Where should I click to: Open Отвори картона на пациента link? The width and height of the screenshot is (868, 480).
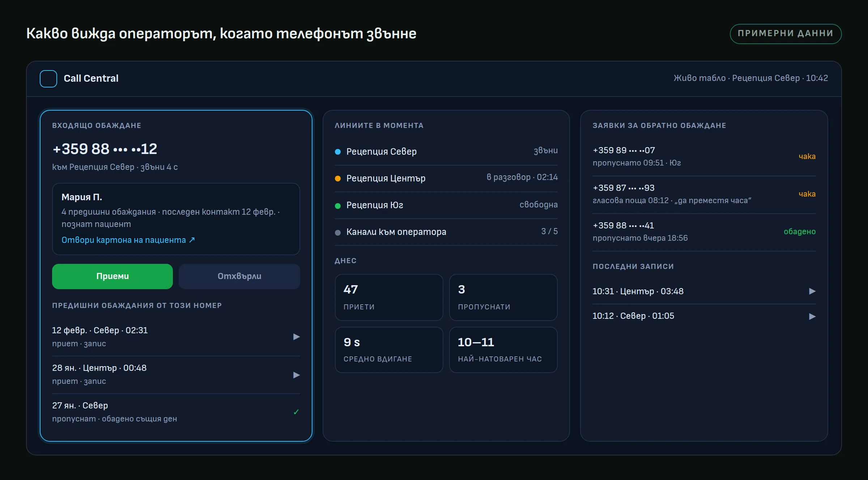(x=128, y=240)
